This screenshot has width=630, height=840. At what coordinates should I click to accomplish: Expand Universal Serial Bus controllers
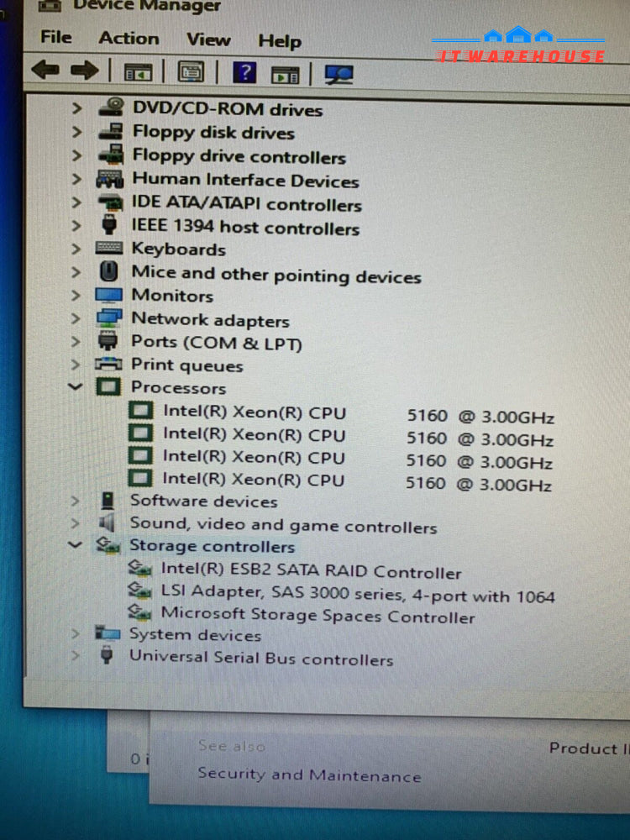(x=76, y=656)
